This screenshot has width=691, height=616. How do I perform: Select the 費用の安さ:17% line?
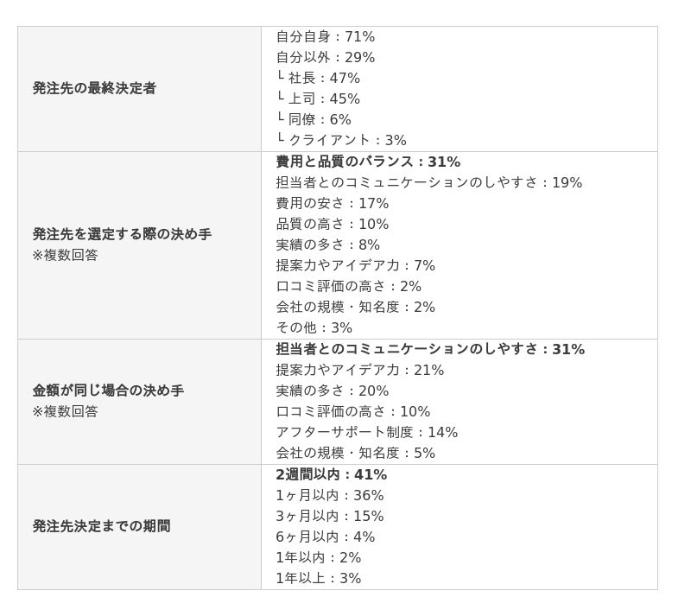(x=333, y=203)
